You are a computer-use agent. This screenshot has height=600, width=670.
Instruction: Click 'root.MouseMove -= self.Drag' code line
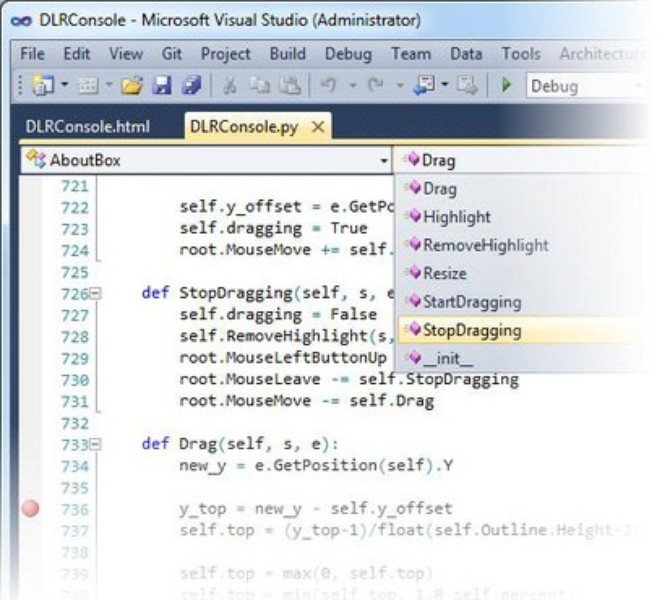pos(306,401)
